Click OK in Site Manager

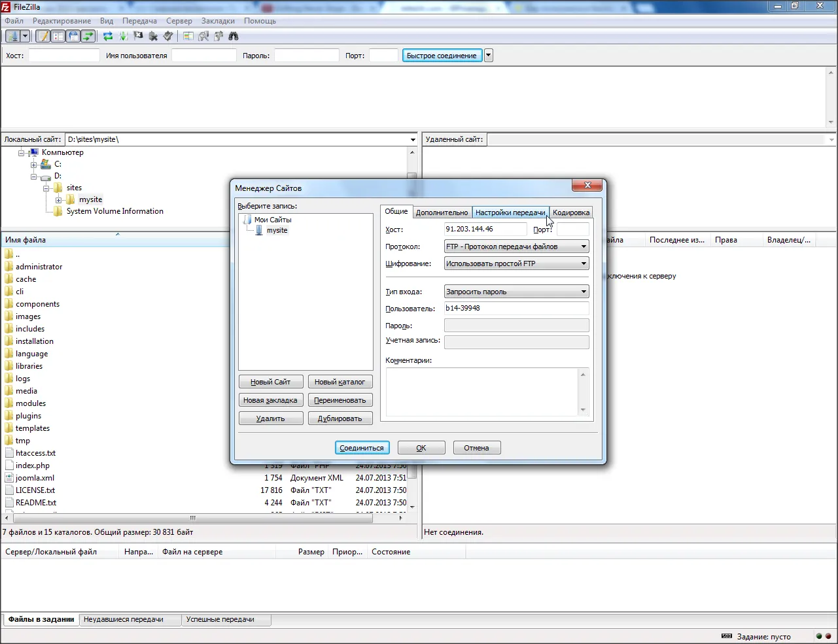point(421,448)
